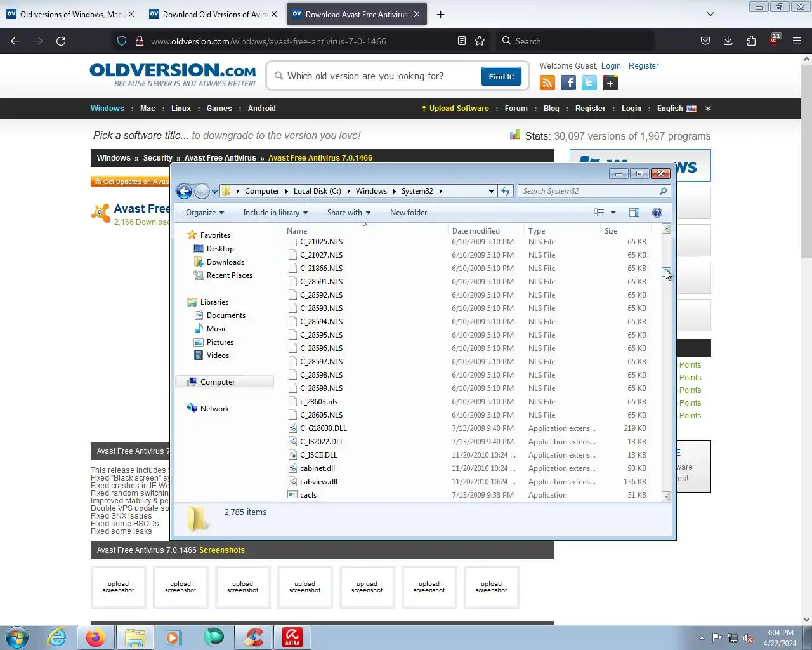Open the Firefox extensions puzzle icon
The width and height of the screenshot is (812, 650).
[751, 41]
